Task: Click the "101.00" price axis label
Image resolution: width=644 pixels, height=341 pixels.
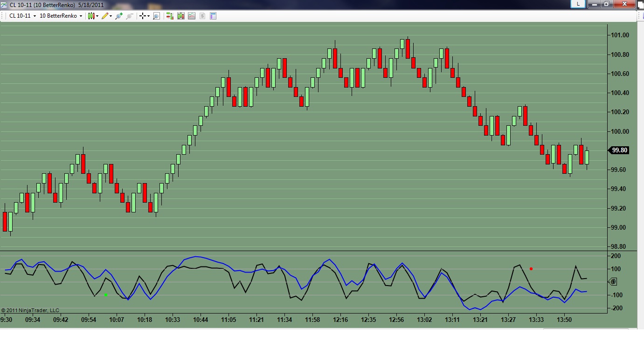Action: [x=619, y=35]
